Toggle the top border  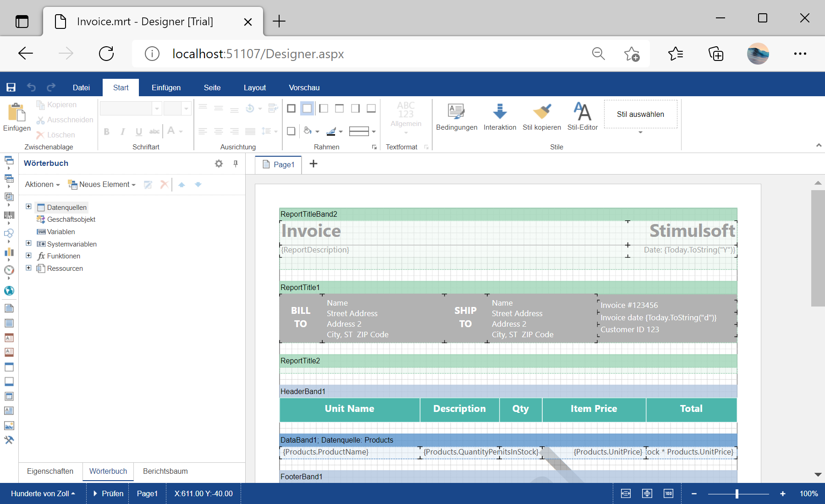[339, 109]
